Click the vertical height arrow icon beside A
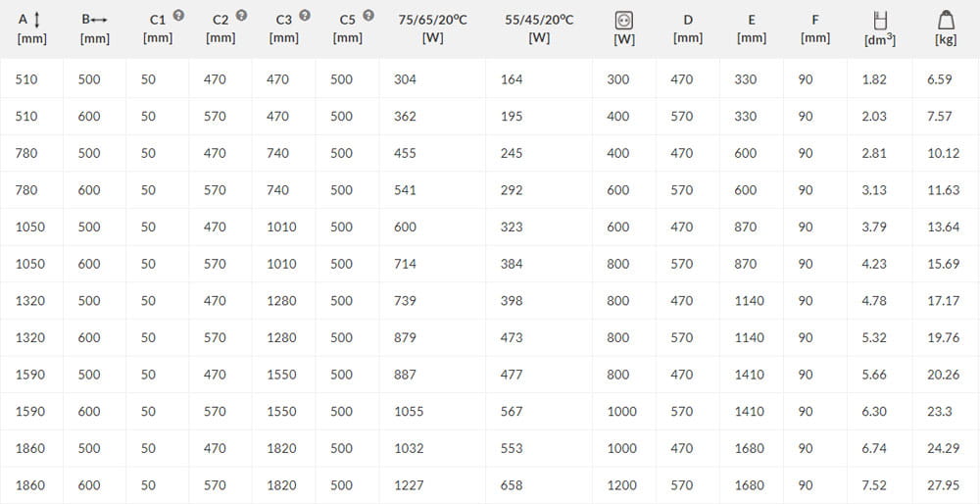Image resolution: width=980 pixels, height=504 pixels. [36, 19]
